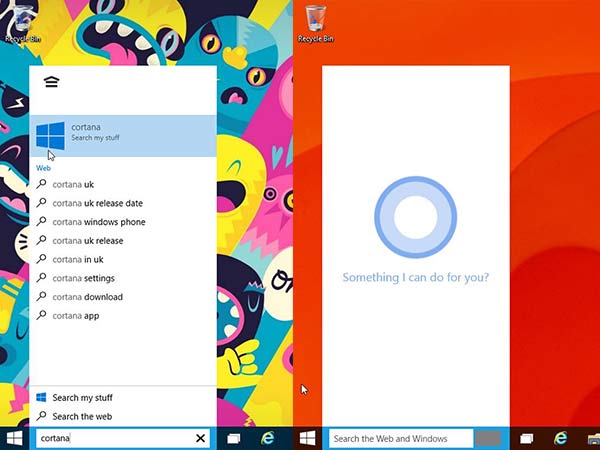Screen dimensions: 600x450
Task: Select the cortana Search my stuff result
Action: [123, 135]
